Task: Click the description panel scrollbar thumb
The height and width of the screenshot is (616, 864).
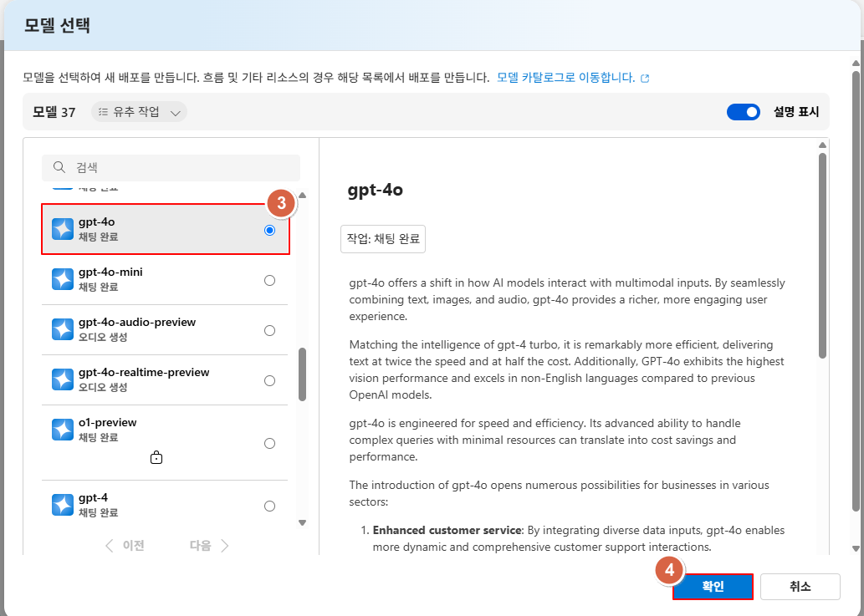Action: [822, 256]
